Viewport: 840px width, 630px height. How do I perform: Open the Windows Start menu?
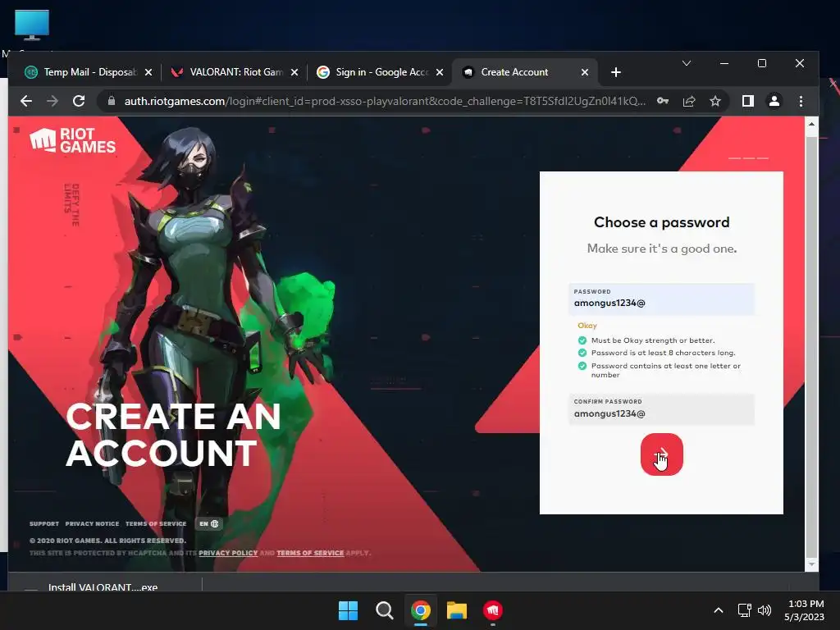pyautogui.click(x=348, y=610)
